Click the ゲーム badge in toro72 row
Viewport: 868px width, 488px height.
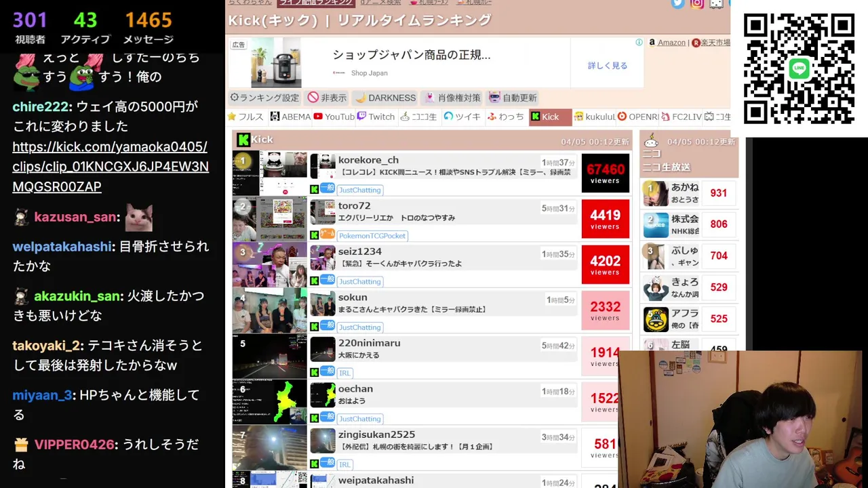tap(328, 234)
